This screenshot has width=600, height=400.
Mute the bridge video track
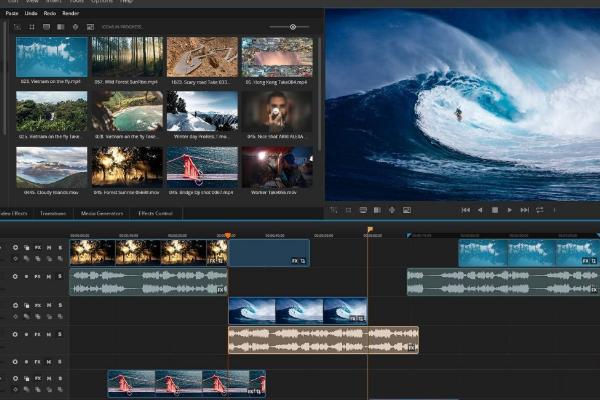[49, 378]
